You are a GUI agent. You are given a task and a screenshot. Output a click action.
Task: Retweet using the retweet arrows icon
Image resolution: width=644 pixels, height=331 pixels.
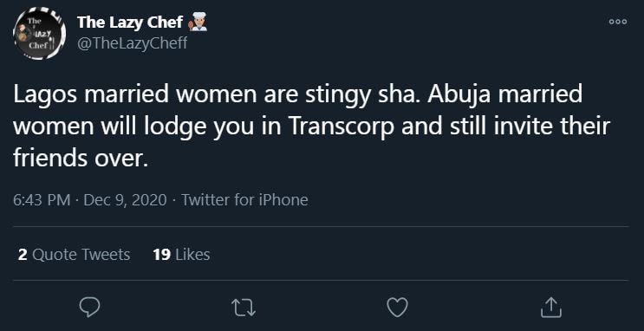pos(244,308)
